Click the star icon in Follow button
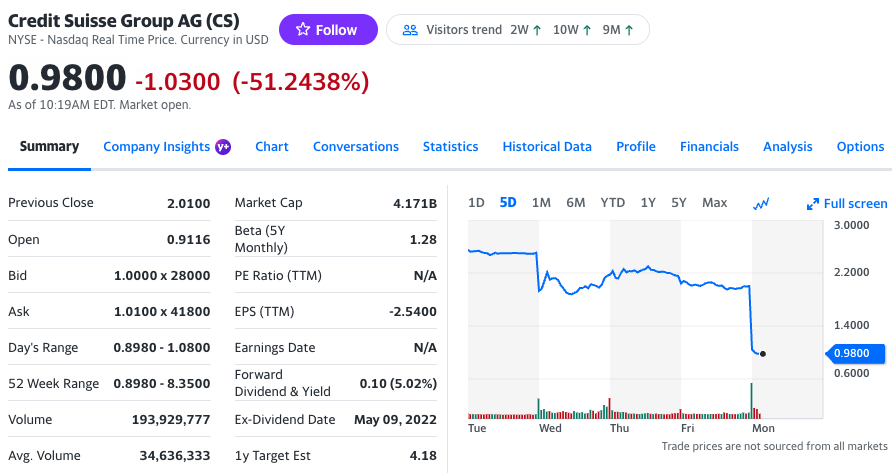The image size is (892, 473). click(303, 29)
